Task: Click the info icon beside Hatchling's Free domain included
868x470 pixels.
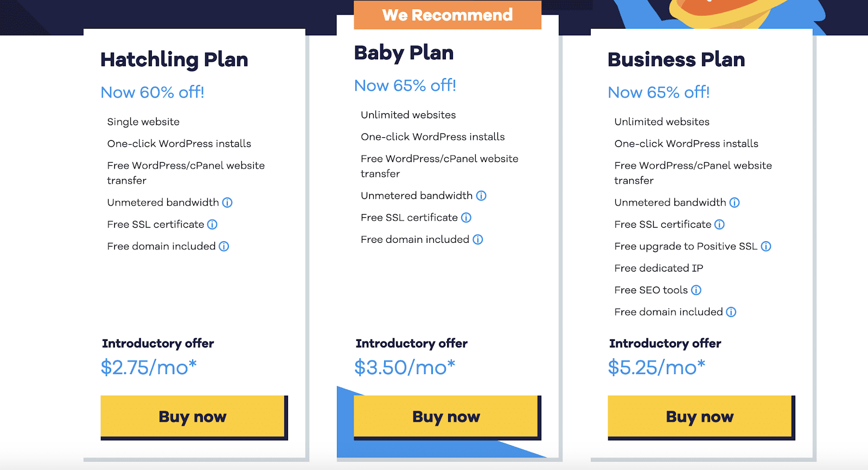Action: 224,246
